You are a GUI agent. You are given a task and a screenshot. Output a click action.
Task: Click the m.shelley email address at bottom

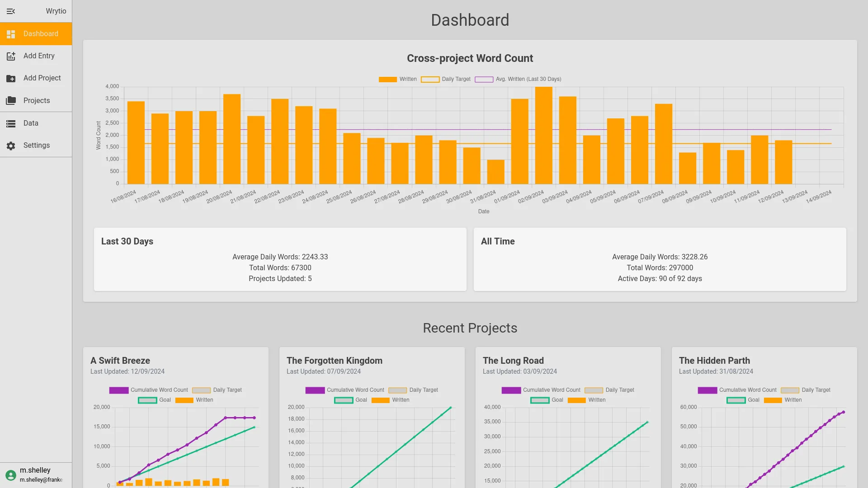pyautogui.click(x=41, y=480)
